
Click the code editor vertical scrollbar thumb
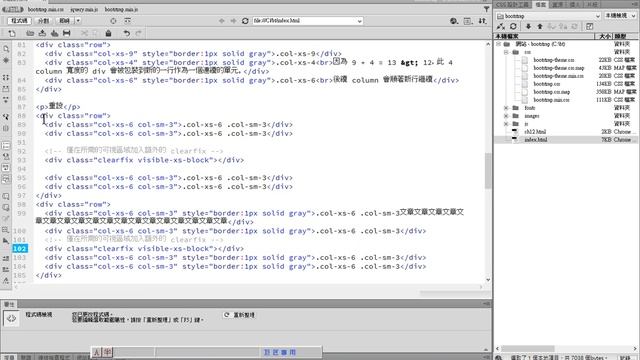pyautogui.click(x=488, y=171)
